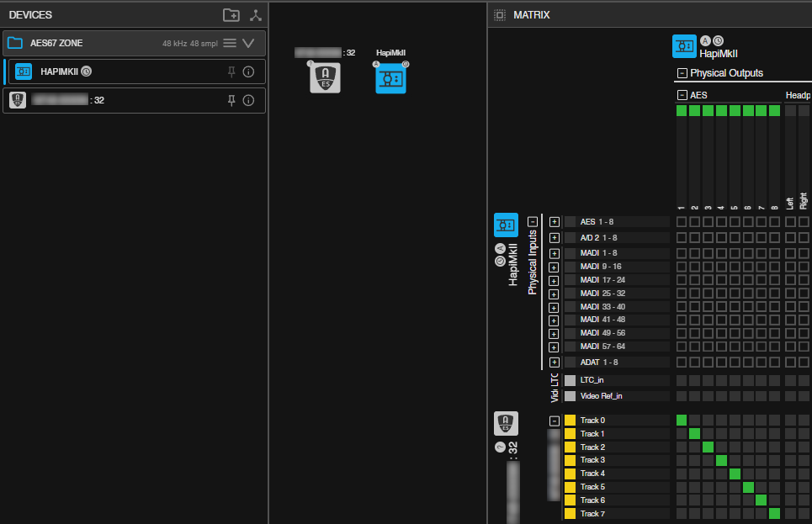
Task: Click the Matrix panel icon
Action: pos(500,15)
